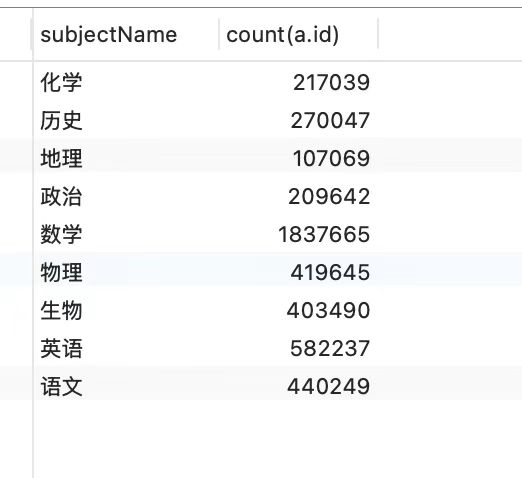Select the 生物 subject cell
The width and height of the screenshot is (522, 478).
click(61, 310)
